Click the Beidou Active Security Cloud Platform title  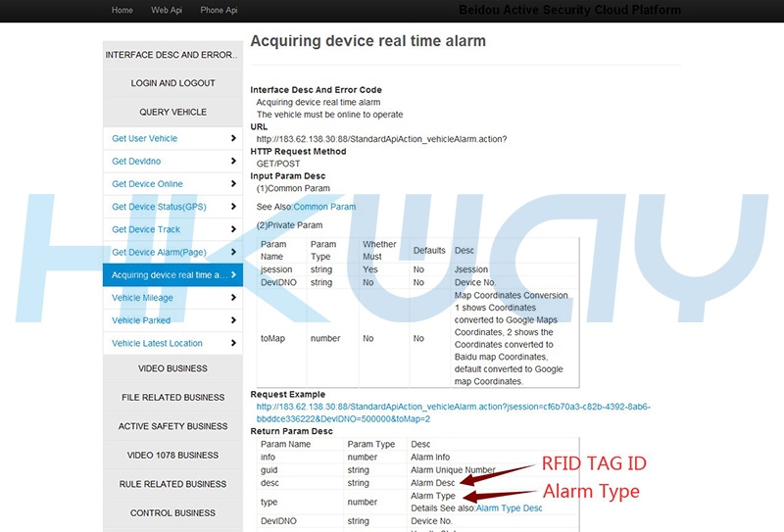pos(569,10)
